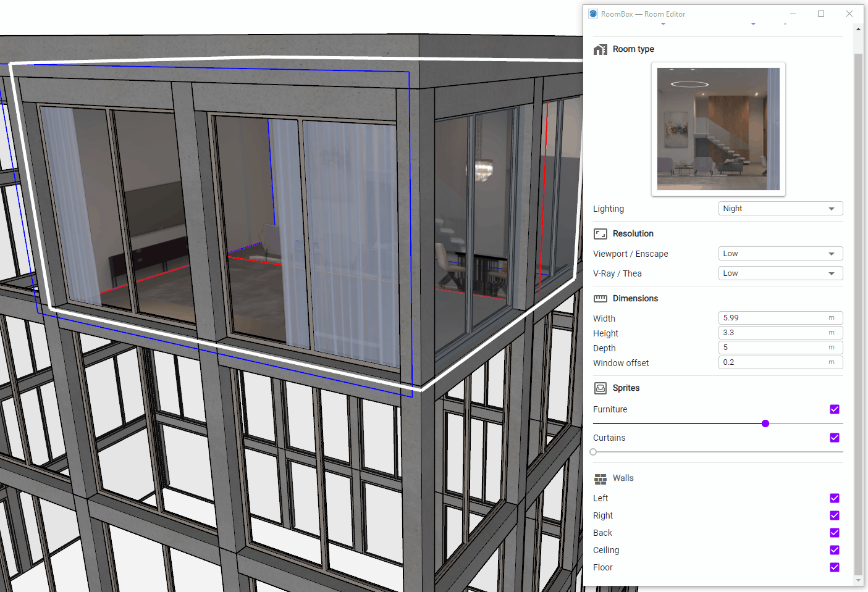868x592 pixels.
Task: Click the Room type house icon
Action: 600,49
